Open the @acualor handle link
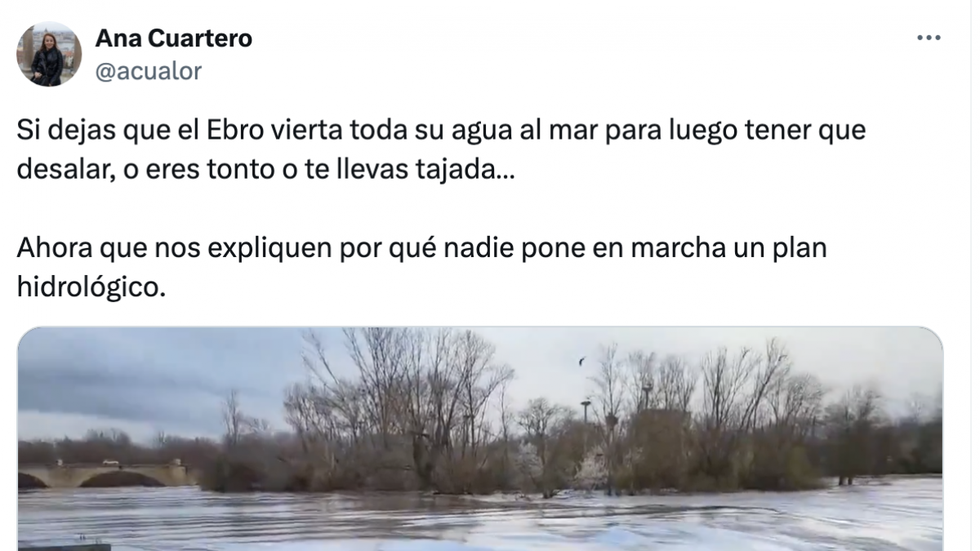The image size is (980, 551). coord(149,71)
